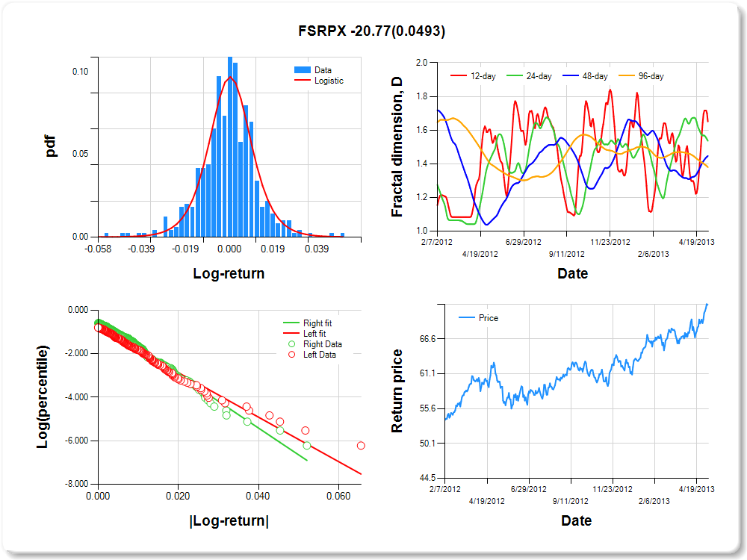Click the -8.000 tick on Log(percentile) axis
Image resolution: width=747 pixels, height=560 pixels.
click(77, 484)
